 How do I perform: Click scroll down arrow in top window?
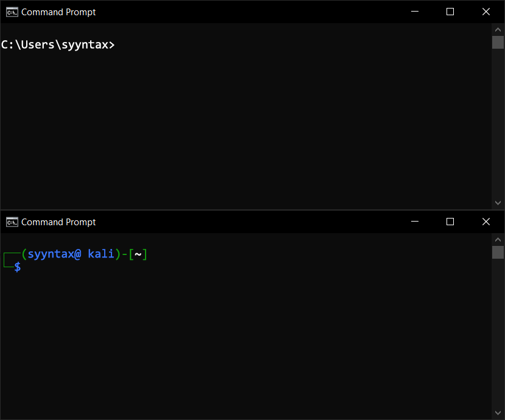[498, 203]
